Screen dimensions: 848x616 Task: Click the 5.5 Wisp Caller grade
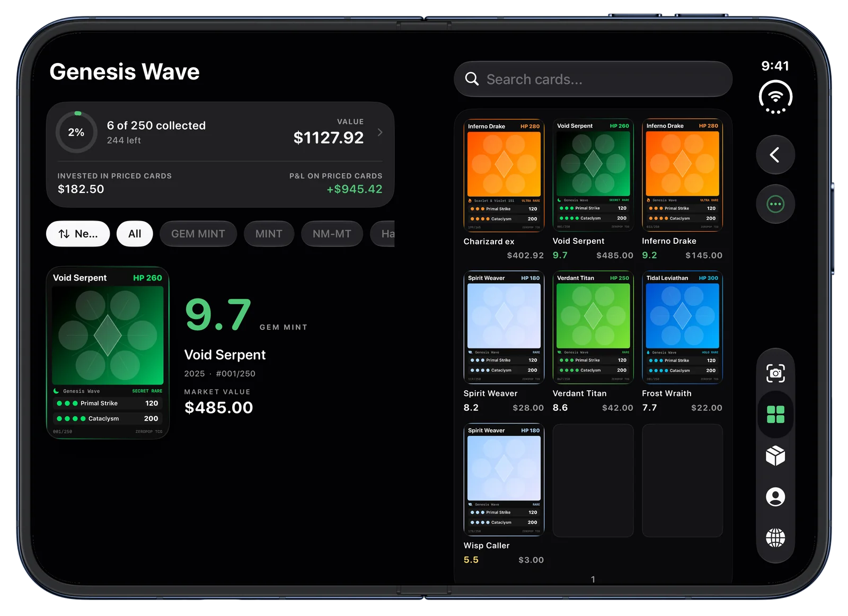(x=471, y=560)
